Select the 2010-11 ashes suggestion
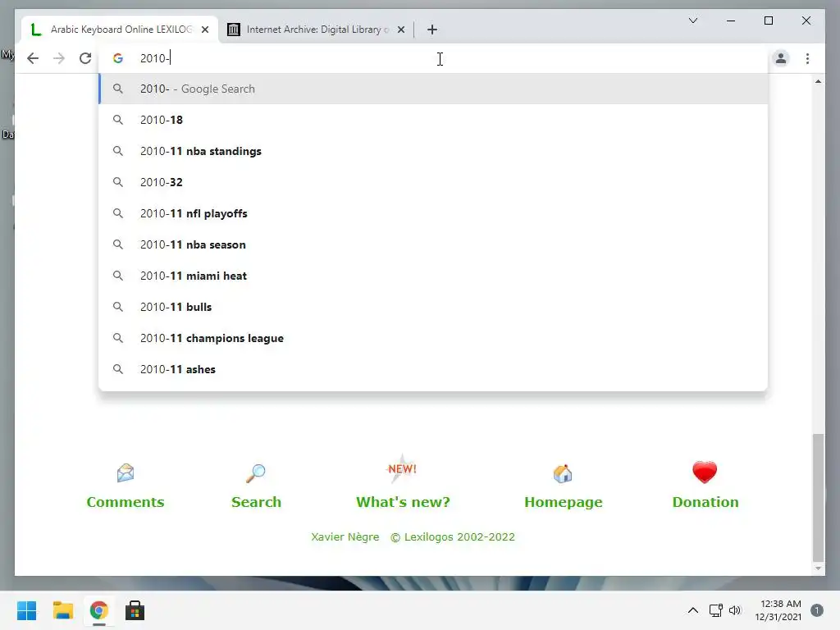840x630 pixels. (433, 369)
